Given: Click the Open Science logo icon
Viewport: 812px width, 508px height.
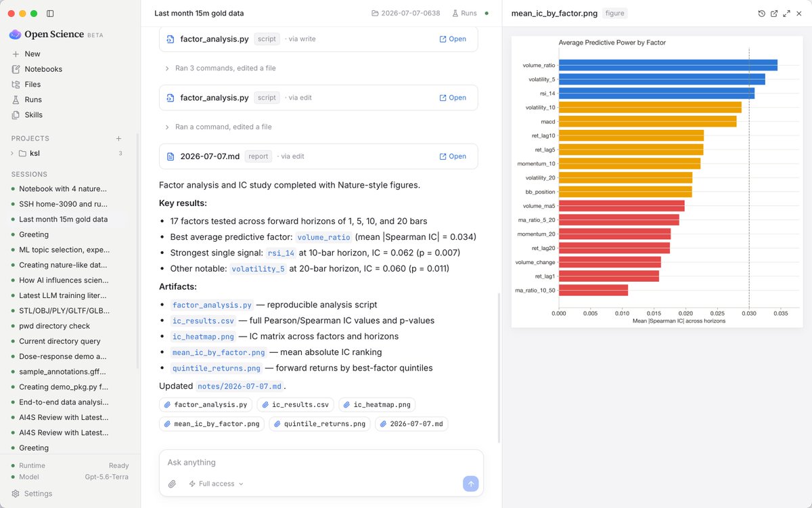Looking at the screenshot, I should tap(15, 35).
